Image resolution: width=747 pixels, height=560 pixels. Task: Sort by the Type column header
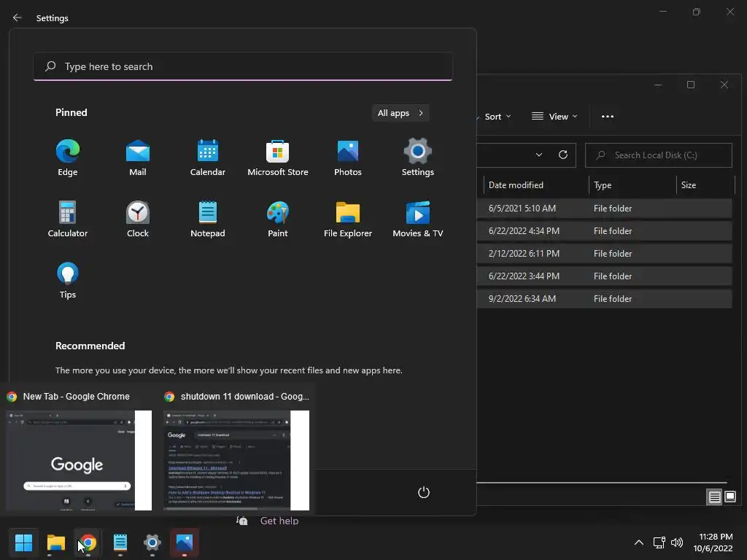point(632,185)
